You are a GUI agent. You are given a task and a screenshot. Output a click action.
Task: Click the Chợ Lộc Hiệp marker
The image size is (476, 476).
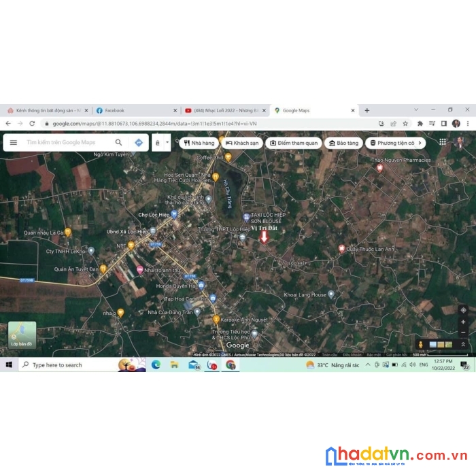pos(174,214)
